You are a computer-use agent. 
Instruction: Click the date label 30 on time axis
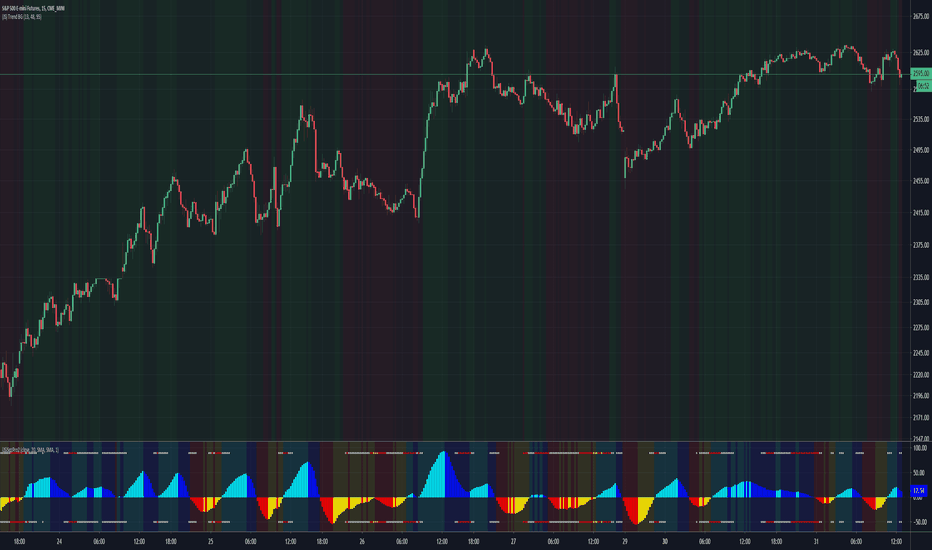coord(665,542)
